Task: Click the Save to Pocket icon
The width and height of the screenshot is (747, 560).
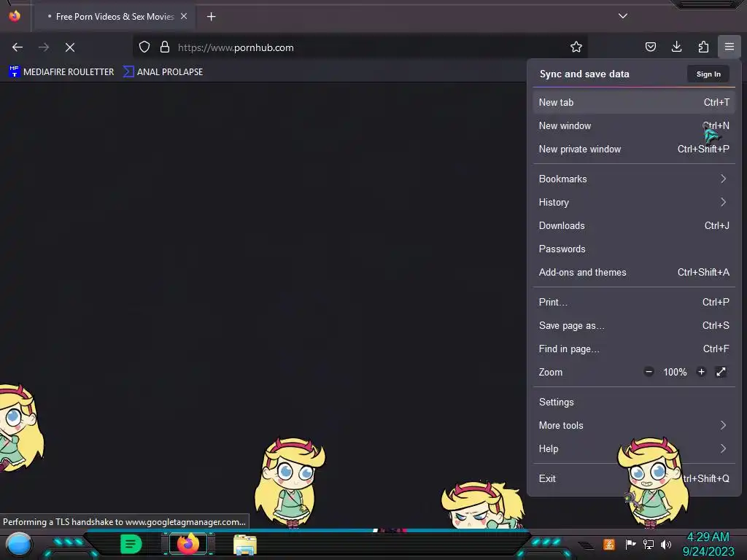Action: point(650,47)
